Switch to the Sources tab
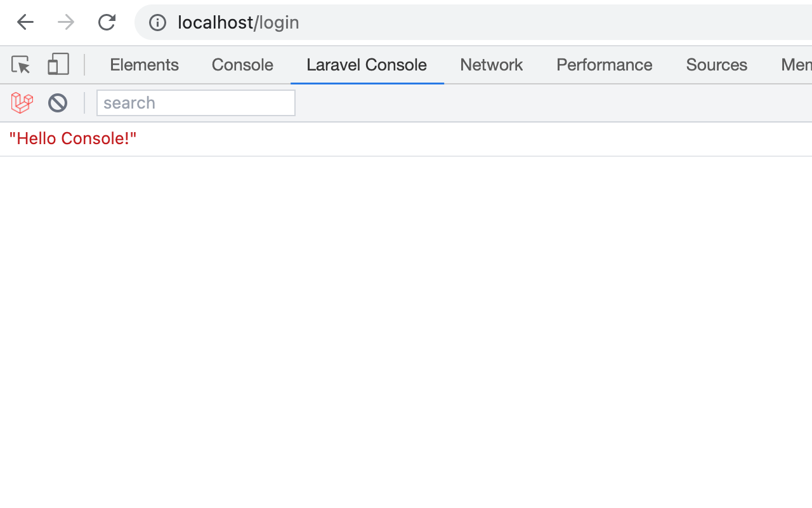Viewport: 812px width, 508px height. tap(716, 65)
